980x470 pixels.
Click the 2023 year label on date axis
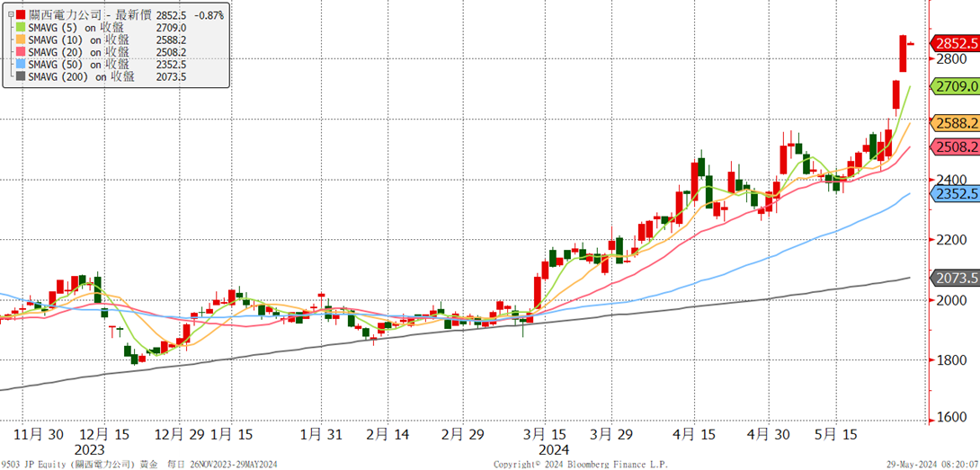tap(91, 450)
